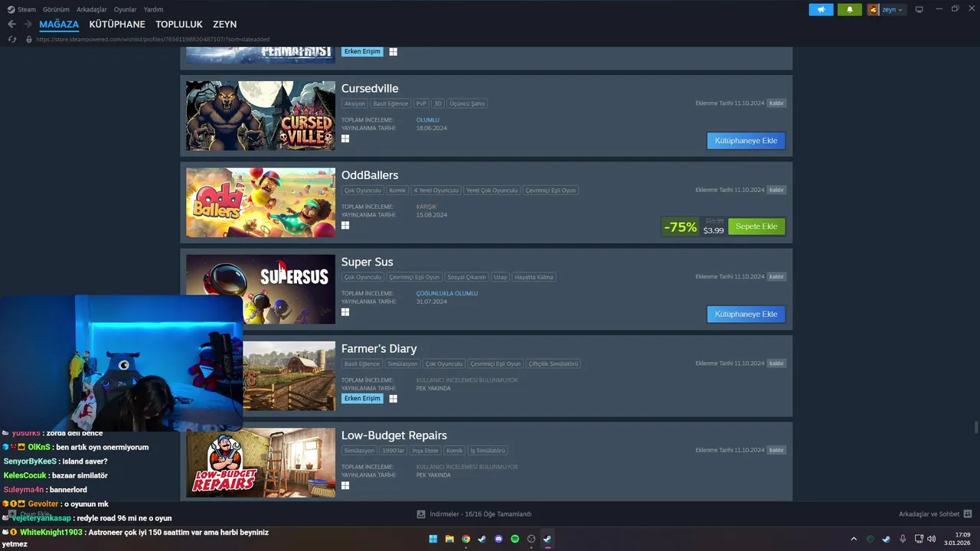Open the Low-Budget Repairs title link
The image size is (980, 551).
click(394, 435)
